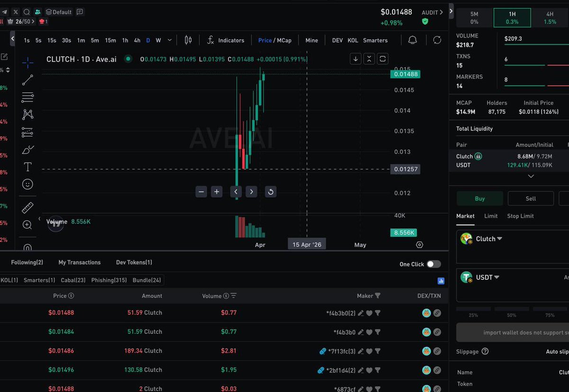569x392 pixels.
Task: Toggle Volume column dollar unit icon
Action: (226, 296)
